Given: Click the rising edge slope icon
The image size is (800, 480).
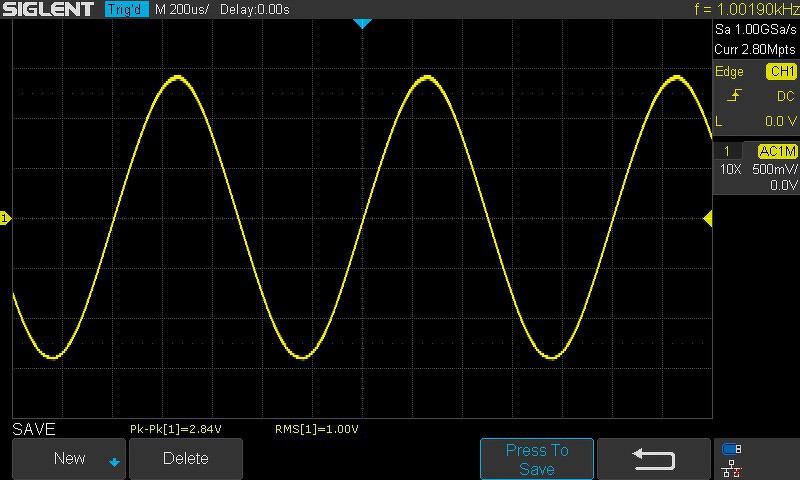Looking at the screenshot, I should tap(734, 95).
